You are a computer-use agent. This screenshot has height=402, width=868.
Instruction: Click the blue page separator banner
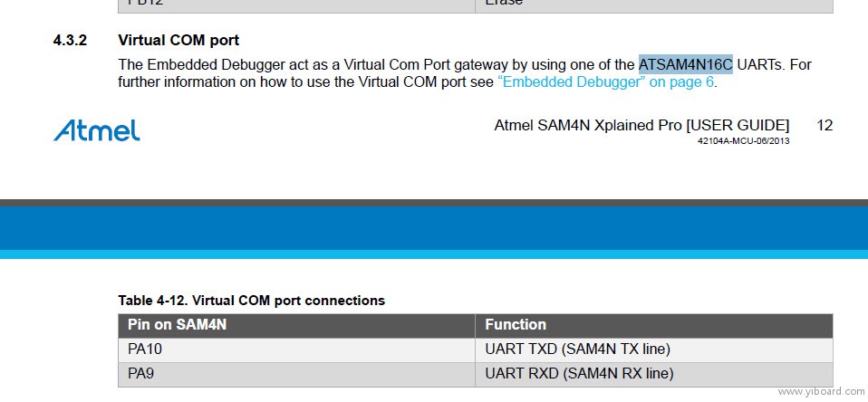tap(434, 229)
